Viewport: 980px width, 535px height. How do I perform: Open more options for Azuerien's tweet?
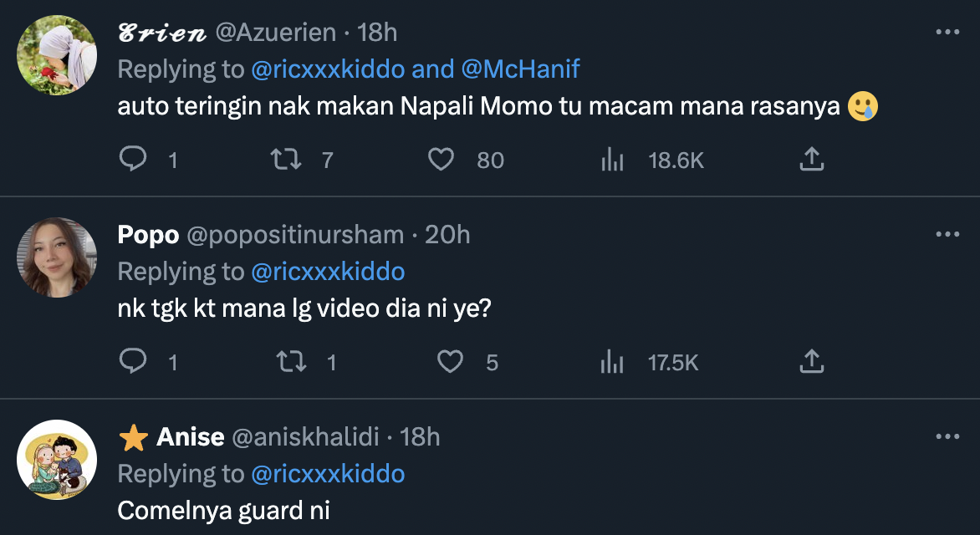click(x=947, y=33)
